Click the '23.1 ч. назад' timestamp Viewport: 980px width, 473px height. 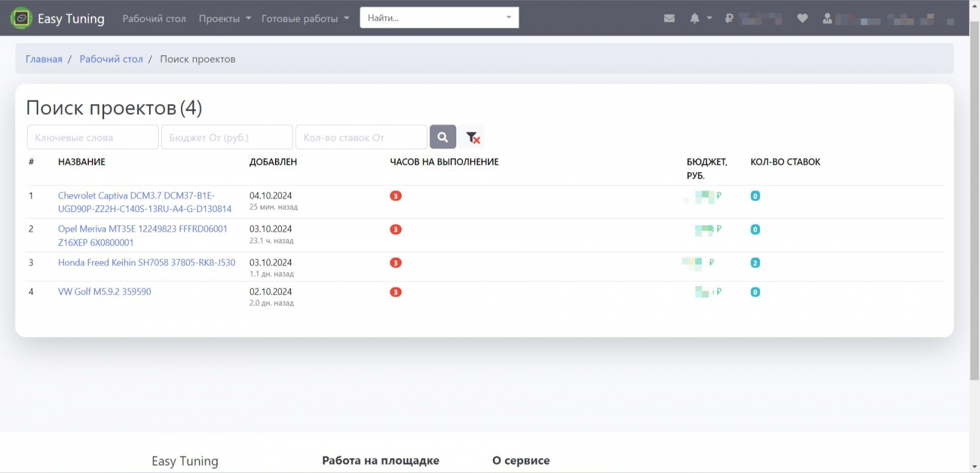(x=271, y=241)
